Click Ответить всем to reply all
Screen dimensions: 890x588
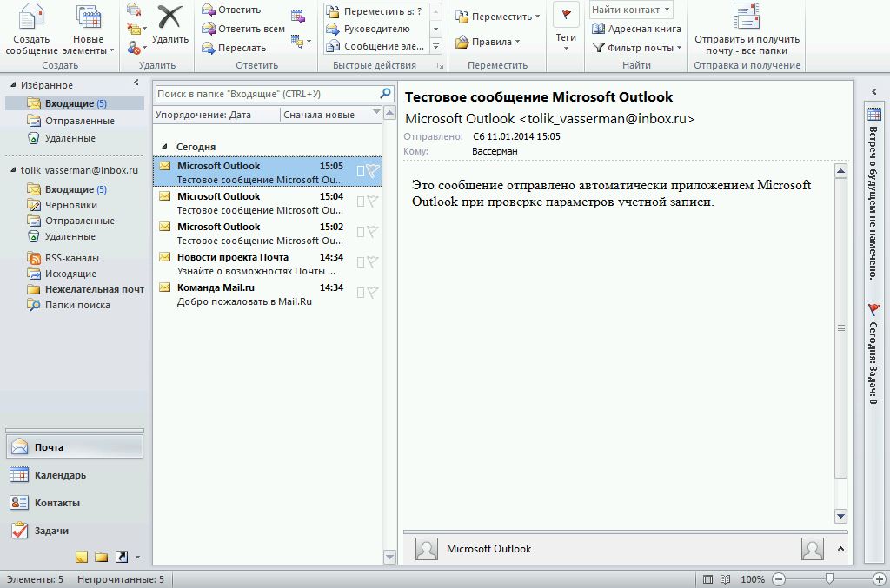(x=243, y=29)
